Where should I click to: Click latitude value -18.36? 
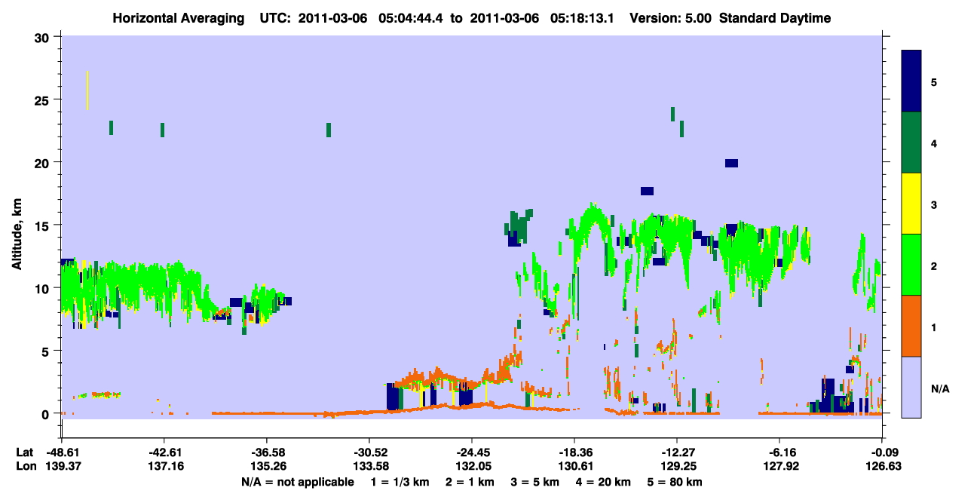(574, 452)
